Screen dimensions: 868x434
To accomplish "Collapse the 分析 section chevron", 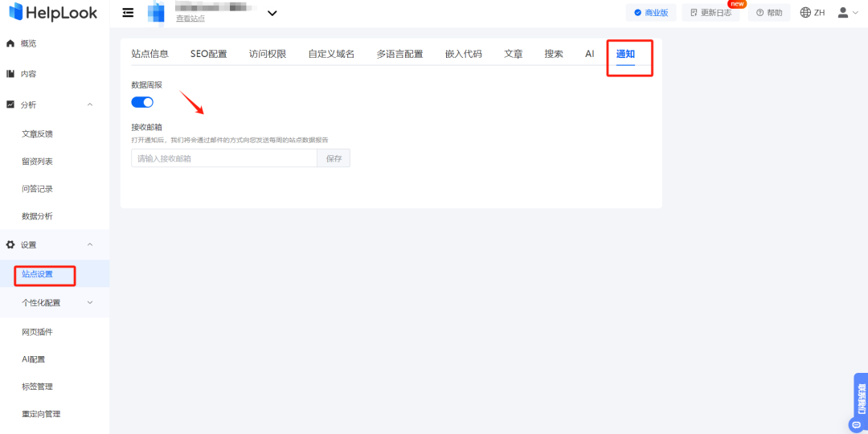I will tap(90, 104).
